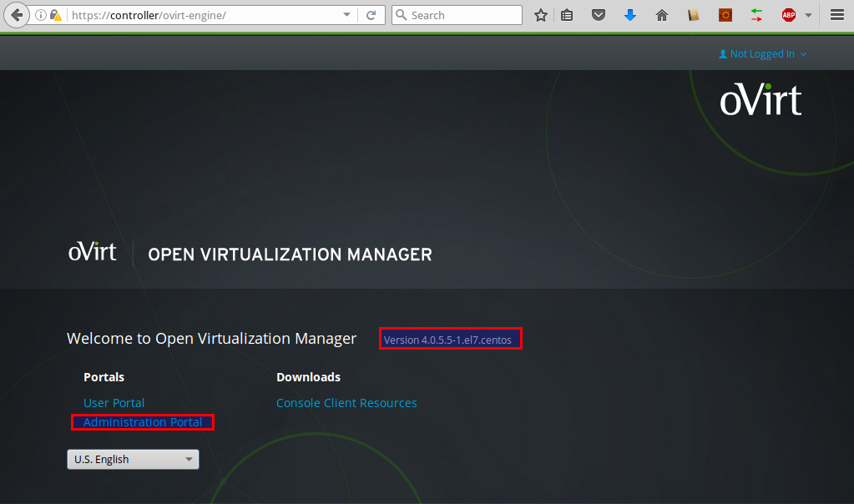The width and height of the screenshot is (854, 504).
Task: Click OPEN VIRTUALIZATION MANAGER title
Action: tap(290, 255)
